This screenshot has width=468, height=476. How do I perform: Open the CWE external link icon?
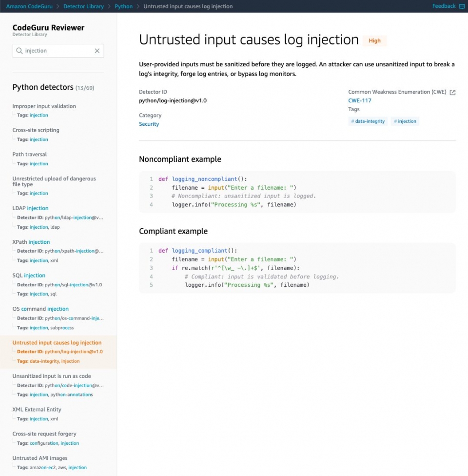[452, 91]
